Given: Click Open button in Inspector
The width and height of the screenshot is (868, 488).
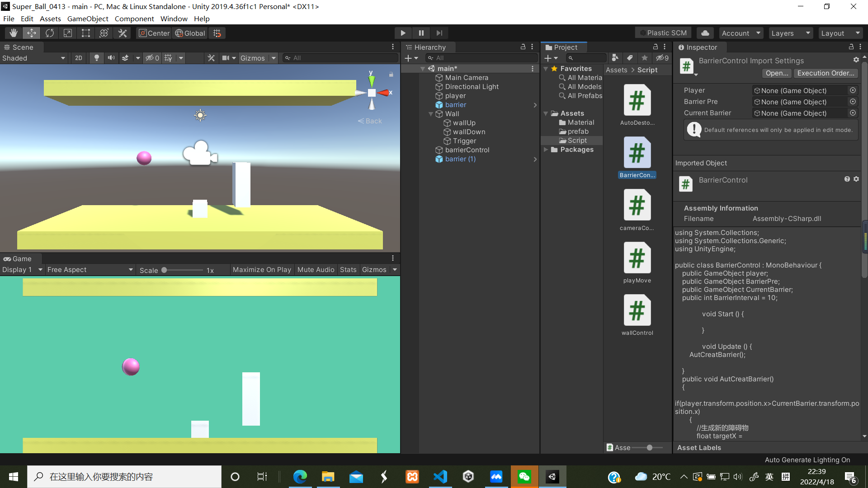Looking at the screenshot, I should 777,73.
